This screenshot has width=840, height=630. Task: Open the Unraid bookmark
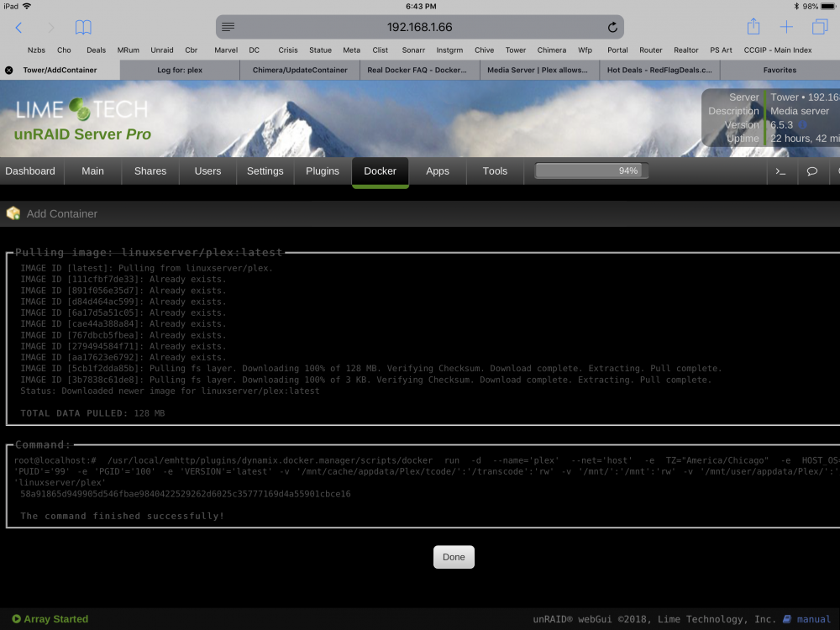click(x=162, y=50)
